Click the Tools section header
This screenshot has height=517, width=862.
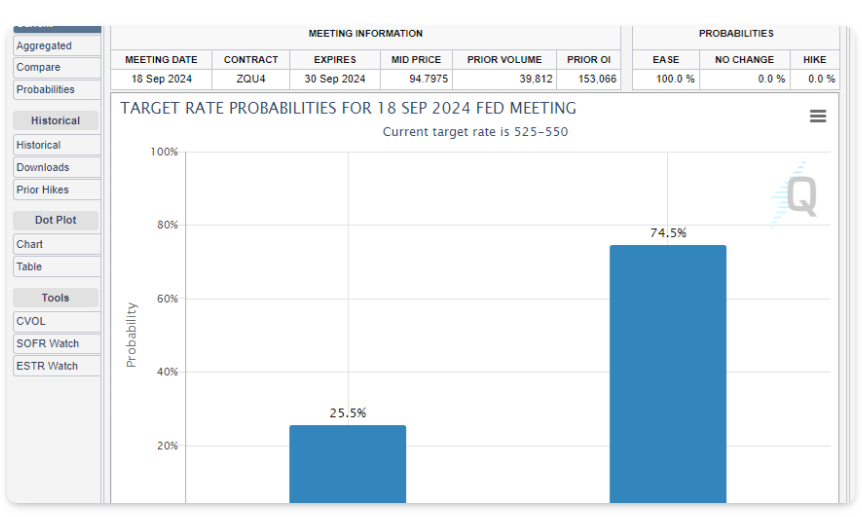click(x=56, y=298)
